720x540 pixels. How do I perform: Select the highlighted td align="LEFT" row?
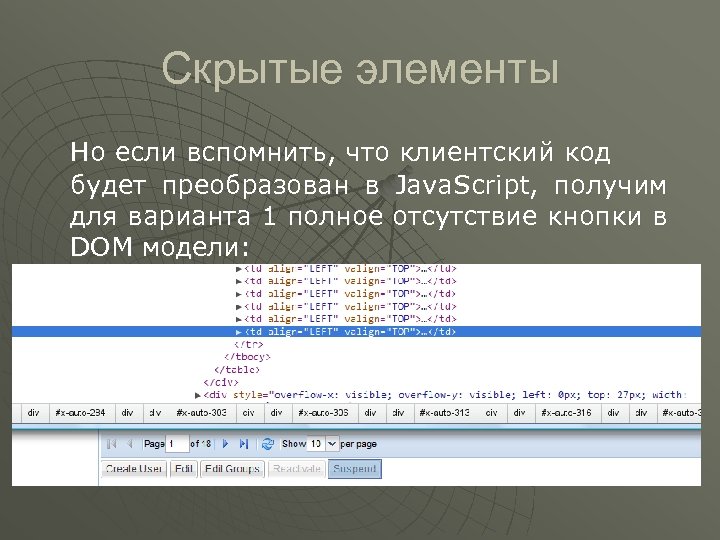click(x=356, y=332)
